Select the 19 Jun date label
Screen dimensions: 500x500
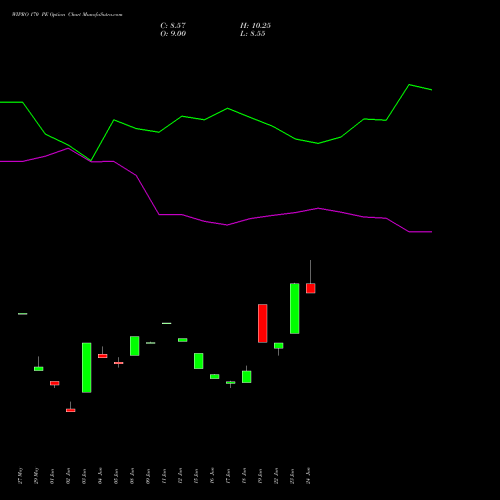261,476
